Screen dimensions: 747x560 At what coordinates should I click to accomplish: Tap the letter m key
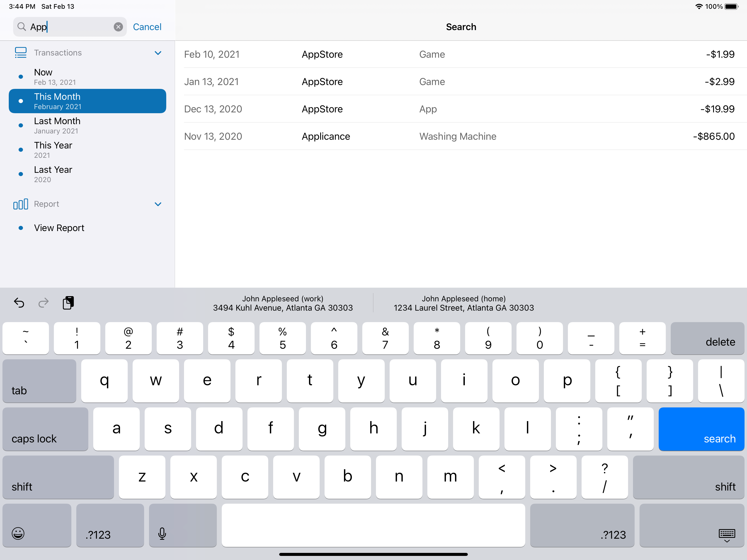click(451, 477)
